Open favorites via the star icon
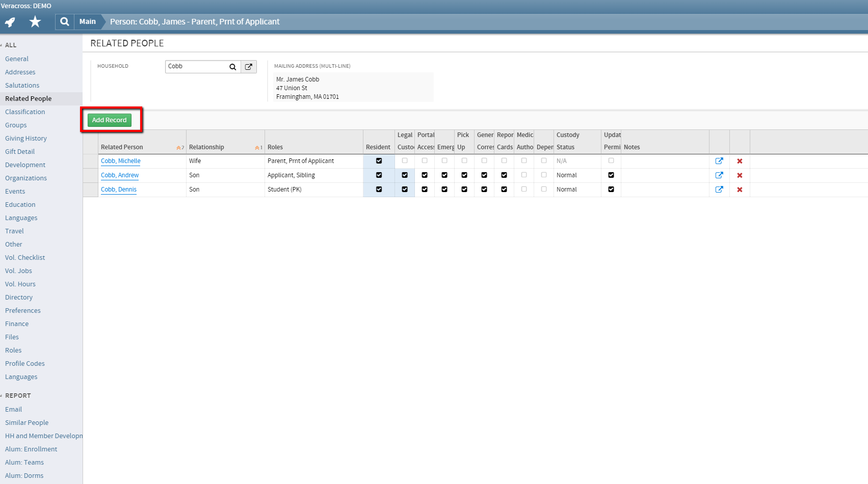The image size is (868, 484). pyautogui.click(x=35, y=21)
